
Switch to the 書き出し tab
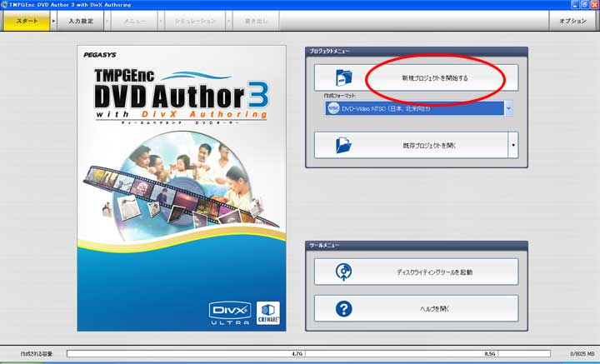(x=256, y=21)
